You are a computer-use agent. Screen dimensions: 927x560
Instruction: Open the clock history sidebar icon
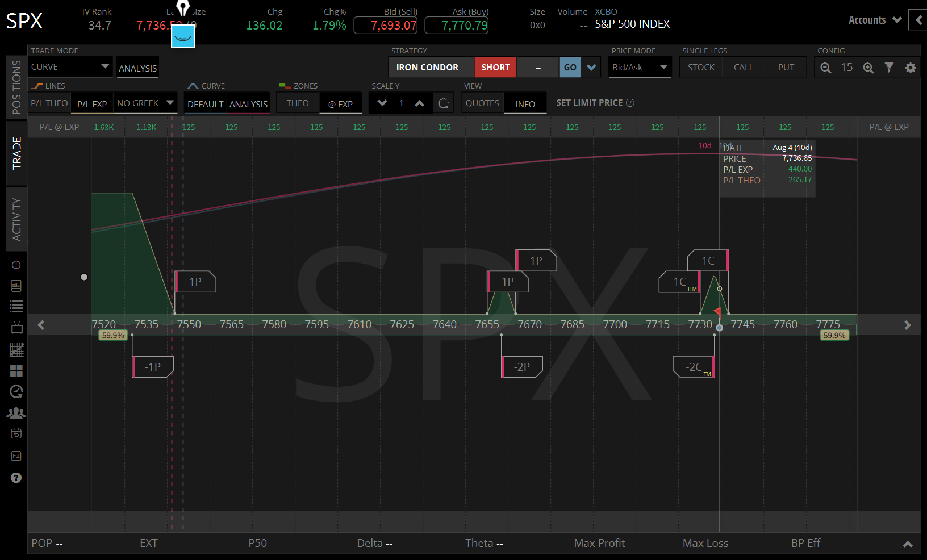click(16, 391)
